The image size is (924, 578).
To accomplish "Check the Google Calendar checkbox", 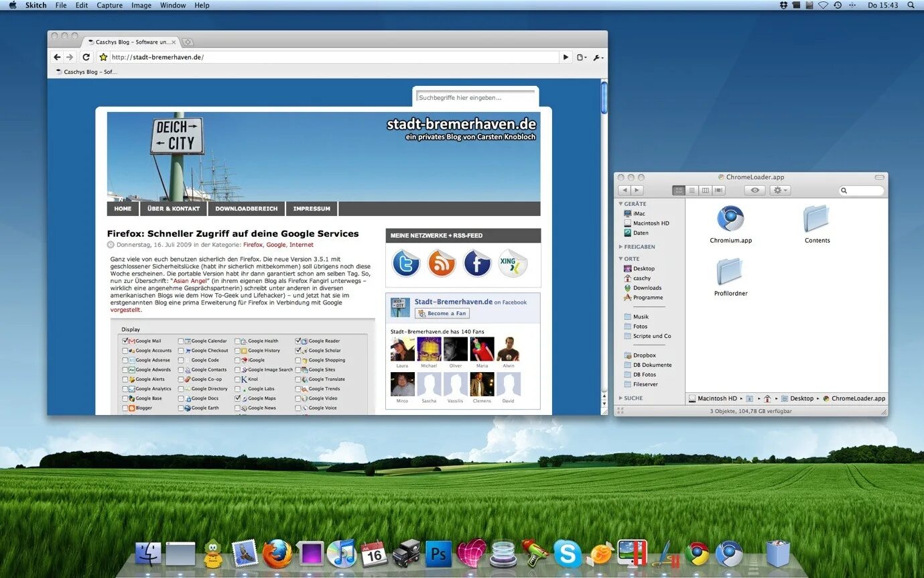I will 181,341.
